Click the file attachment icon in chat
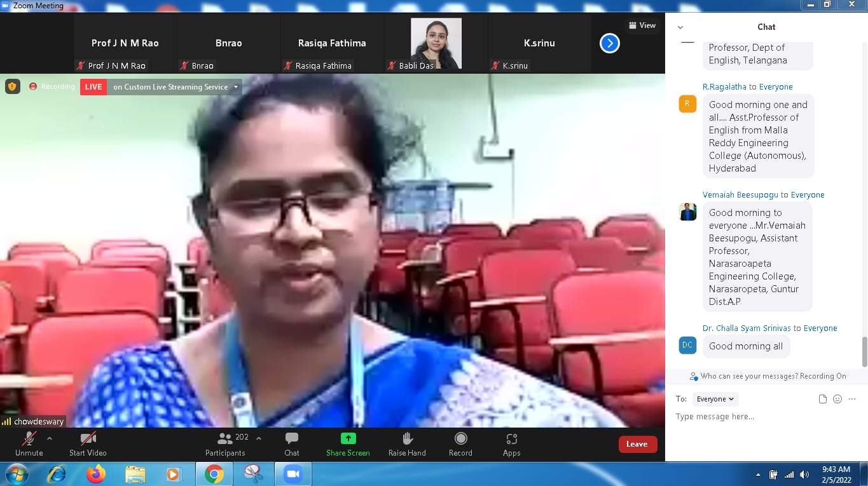The width and height of the screenshot is (868, 486). pos(823,399)
